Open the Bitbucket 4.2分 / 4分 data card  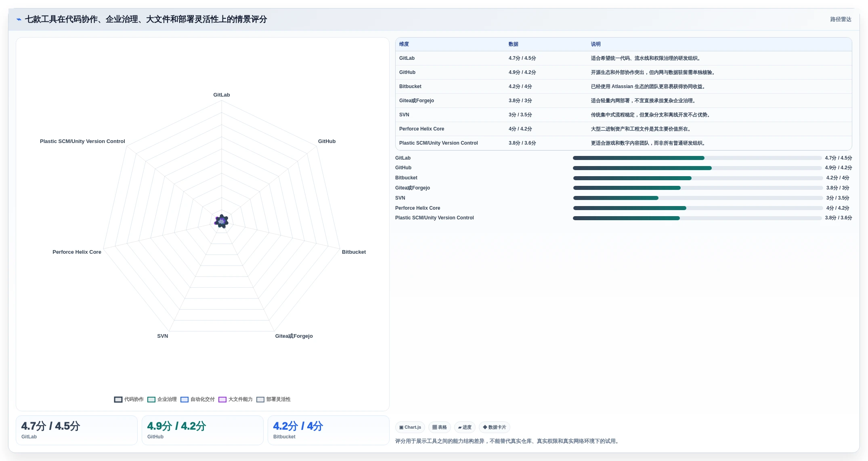(329, 430)
